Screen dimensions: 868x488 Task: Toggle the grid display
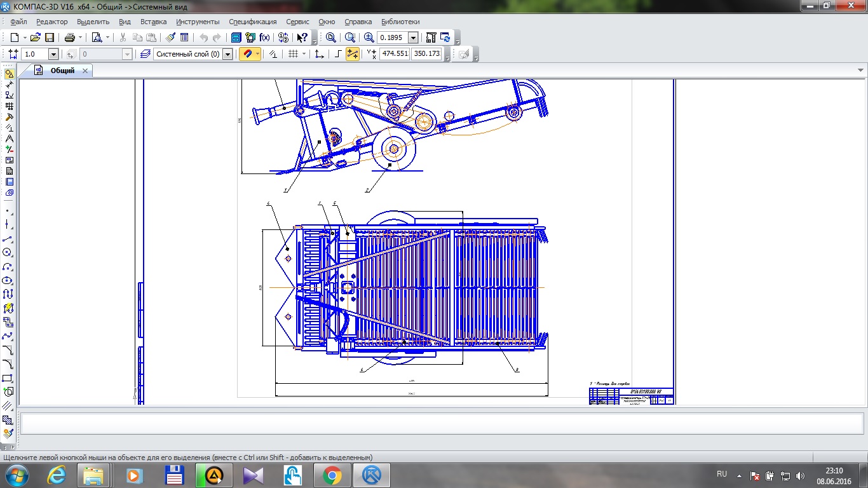(x=294, y=54)
